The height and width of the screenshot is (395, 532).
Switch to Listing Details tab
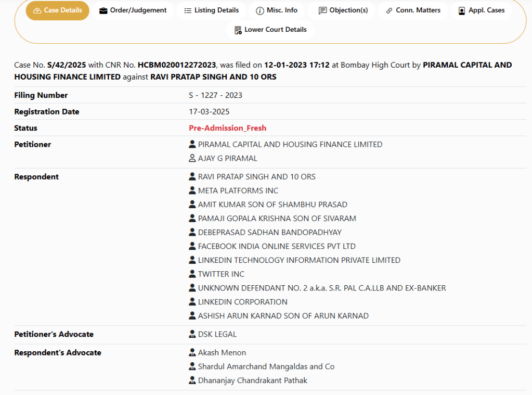(216, 10)
